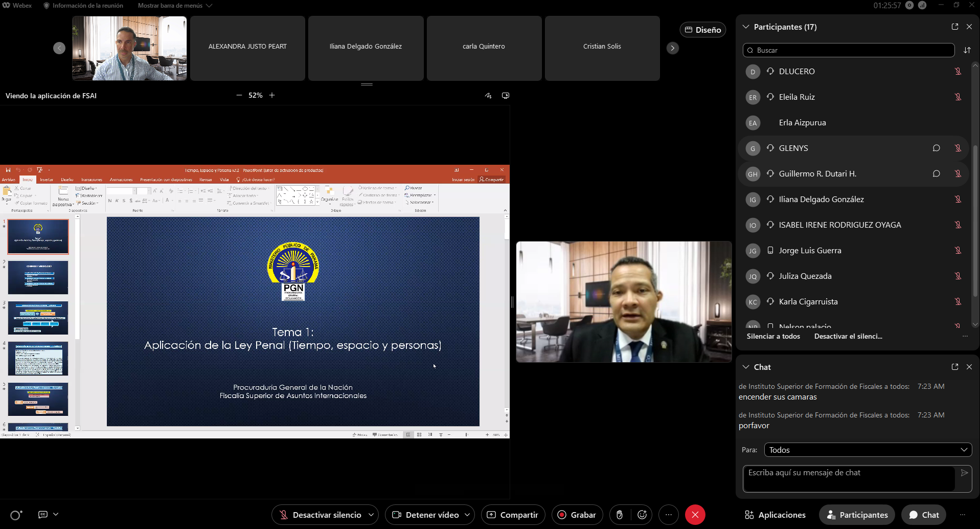The height and width of the screenshot is (529, 980).
Task: Open the Aplicaciones tab
Action: click(x=775, y=515)
